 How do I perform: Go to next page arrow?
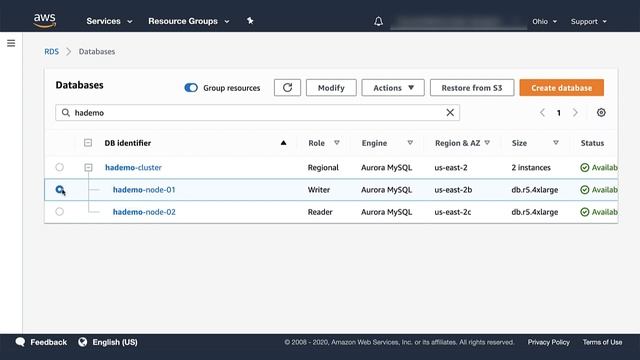575,113
